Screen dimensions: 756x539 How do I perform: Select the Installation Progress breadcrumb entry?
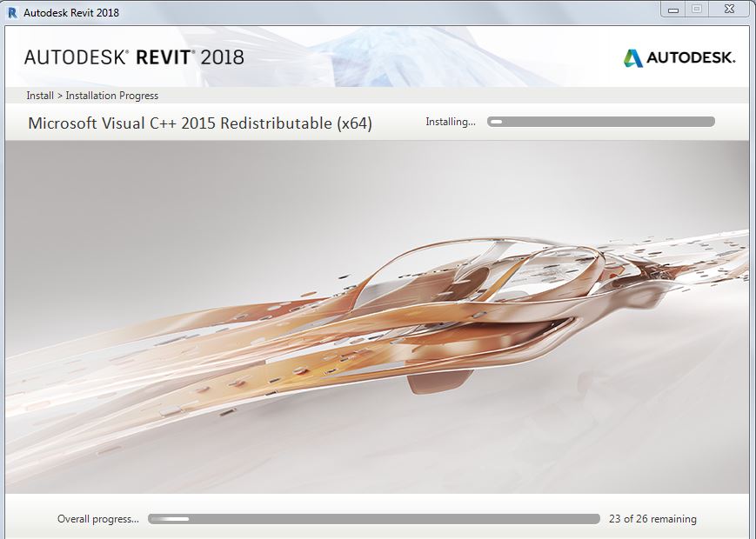click(x=114, y=96)
